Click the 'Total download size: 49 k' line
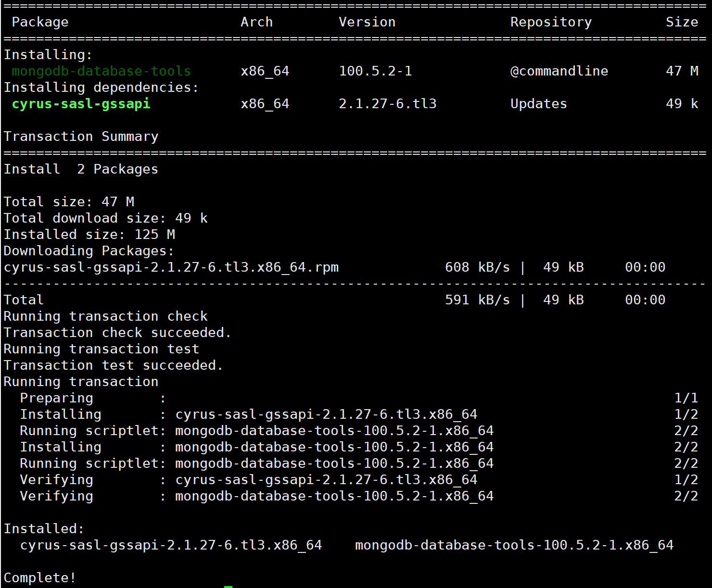The width and height of the screenshot is (712, 588). click(105, 218)
